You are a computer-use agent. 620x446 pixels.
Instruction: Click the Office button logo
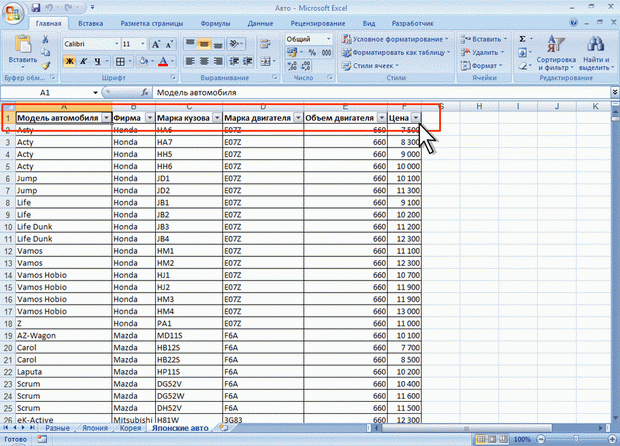pos(13,14)
